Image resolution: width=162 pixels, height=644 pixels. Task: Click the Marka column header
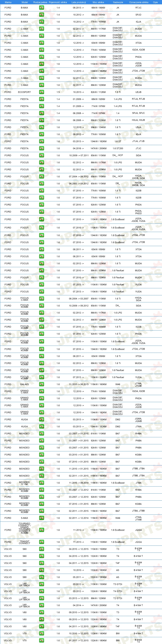[x=8, y=2]
